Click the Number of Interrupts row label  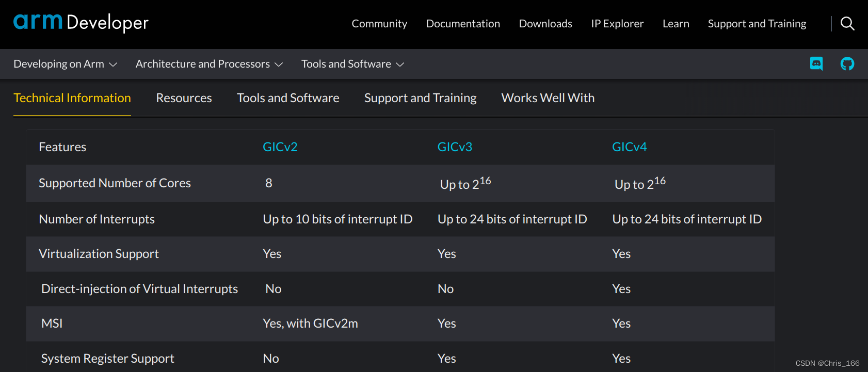pyautogui.click(x=97, y=219)
